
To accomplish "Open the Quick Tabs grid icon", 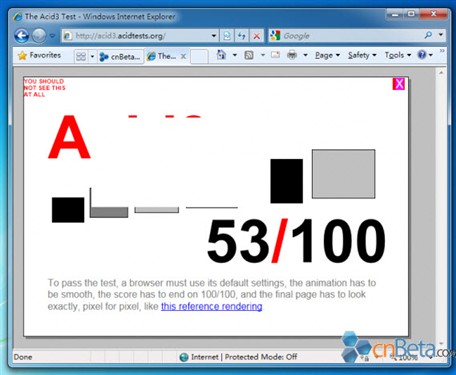I will coord(81,56).
